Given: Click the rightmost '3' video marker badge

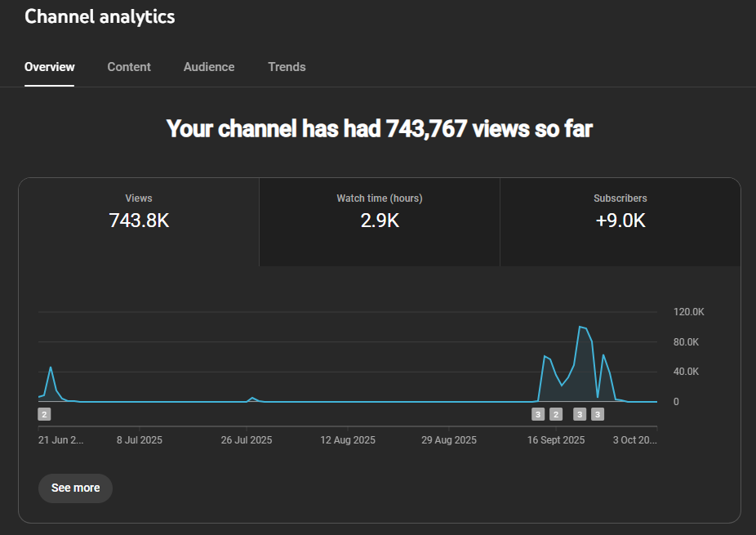Looking at the screenshot, I should (x=598, y=414).
